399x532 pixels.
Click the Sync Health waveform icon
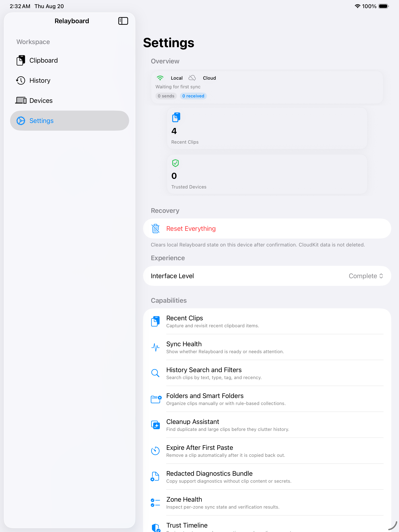click(155, 347)
